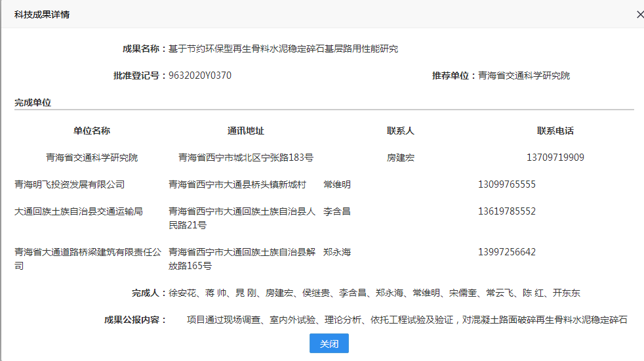644x361 pixels.
Task: Click the address 青海省西宁市城北区宁张路183号
Action: pyautogui.click(x=246, y=158)
